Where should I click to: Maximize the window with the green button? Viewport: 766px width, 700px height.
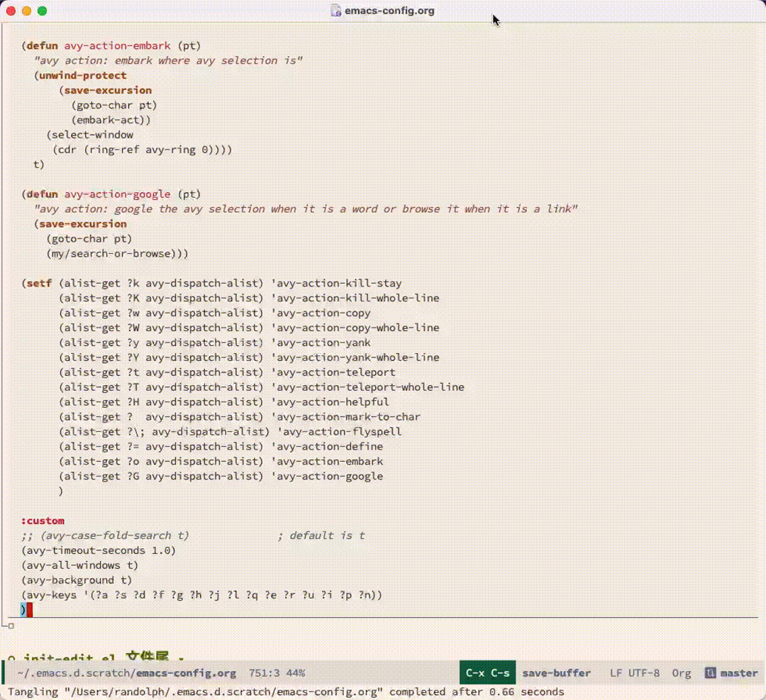42,11
